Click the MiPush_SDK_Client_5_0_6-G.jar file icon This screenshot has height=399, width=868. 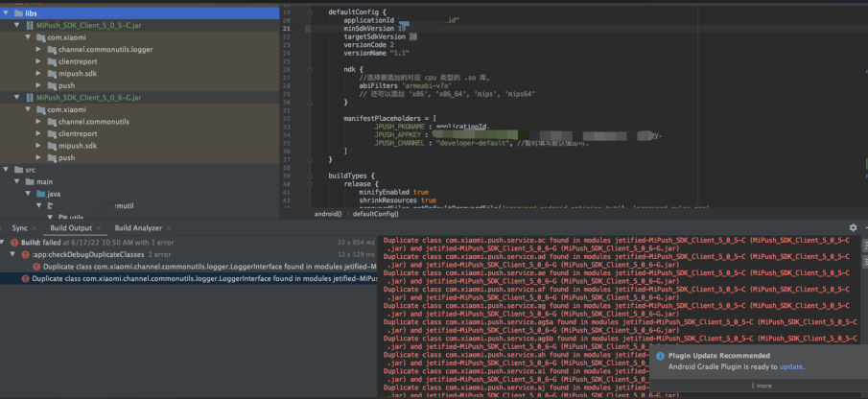(30, 98)
